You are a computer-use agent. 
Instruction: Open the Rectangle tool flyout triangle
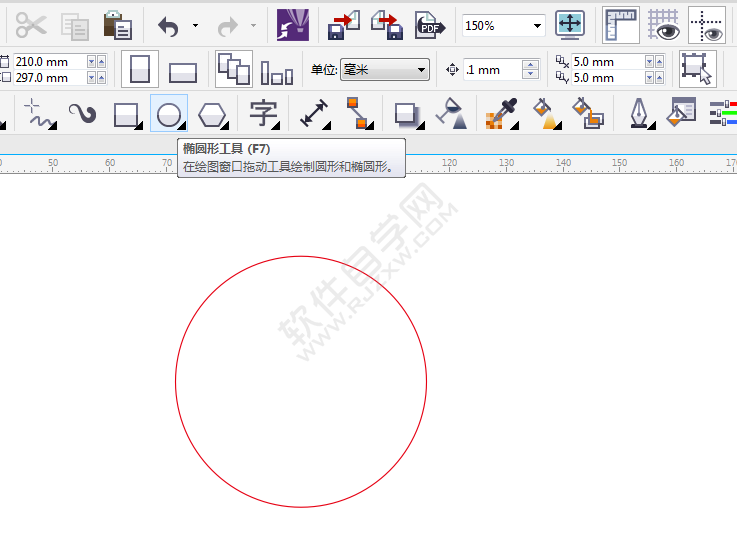[x=139, y=125]
